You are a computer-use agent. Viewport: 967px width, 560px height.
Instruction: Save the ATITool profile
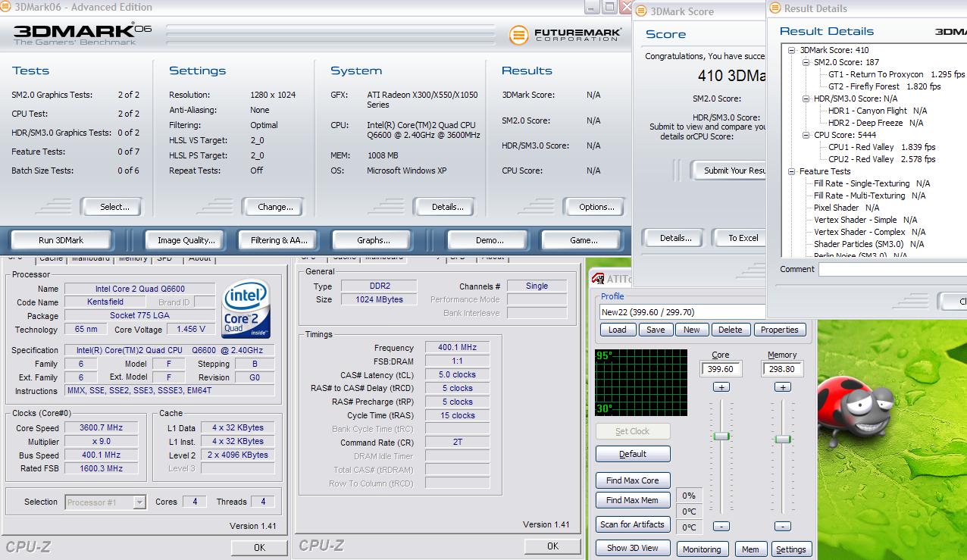656,330
